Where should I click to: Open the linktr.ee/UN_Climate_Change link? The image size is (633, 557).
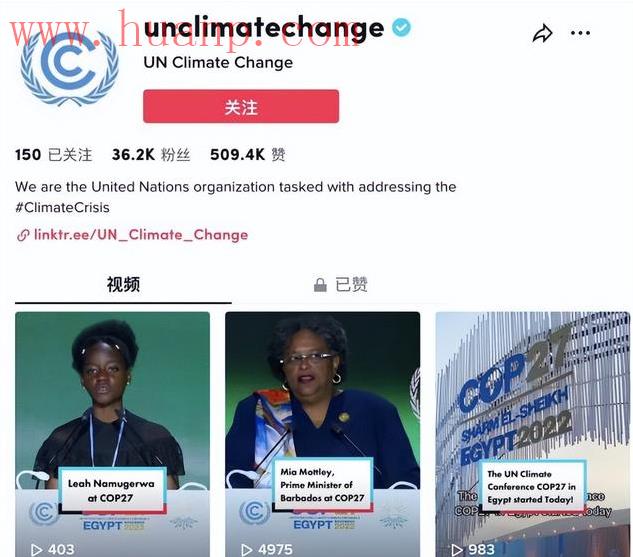141,235
